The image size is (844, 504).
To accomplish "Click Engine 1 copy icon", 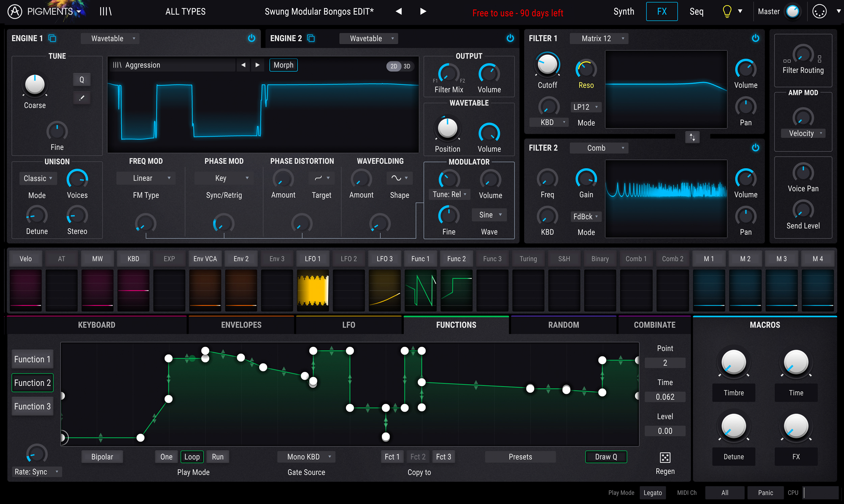I will [52, 38].
